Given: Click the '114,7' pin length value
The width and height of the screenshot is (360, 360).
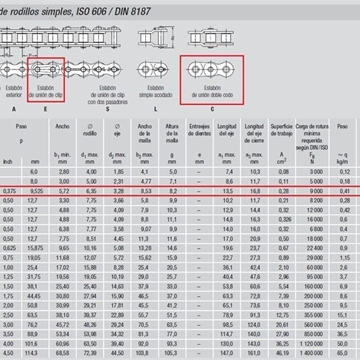Looking at the screenshot, I should tap(227, 334).
